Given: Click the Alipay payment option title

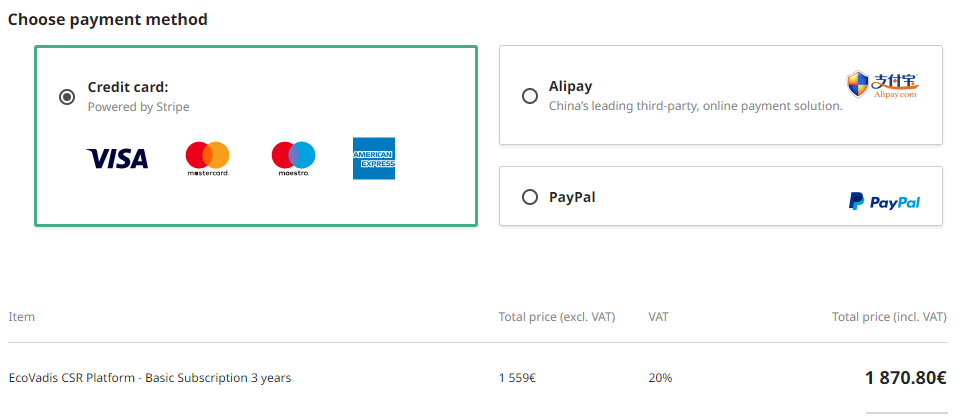Looking at the screenshot, I should (x=570, y=86).
